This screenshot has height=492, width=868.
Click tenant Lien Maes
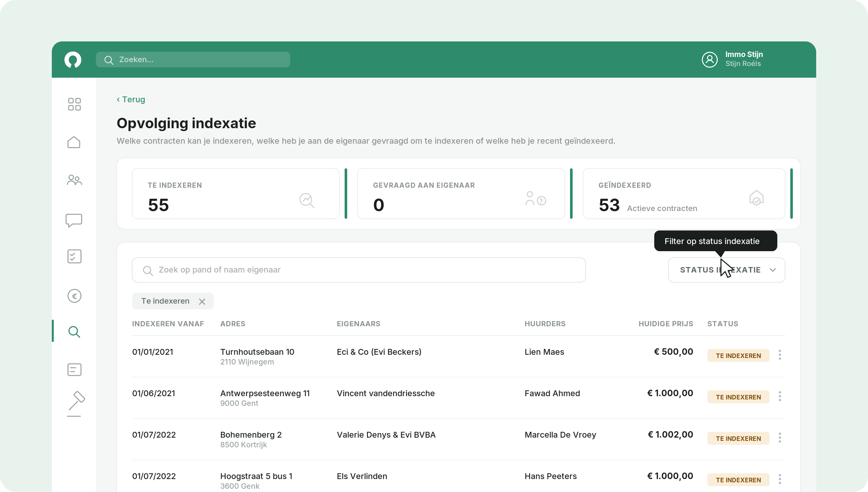click(544, 352)
